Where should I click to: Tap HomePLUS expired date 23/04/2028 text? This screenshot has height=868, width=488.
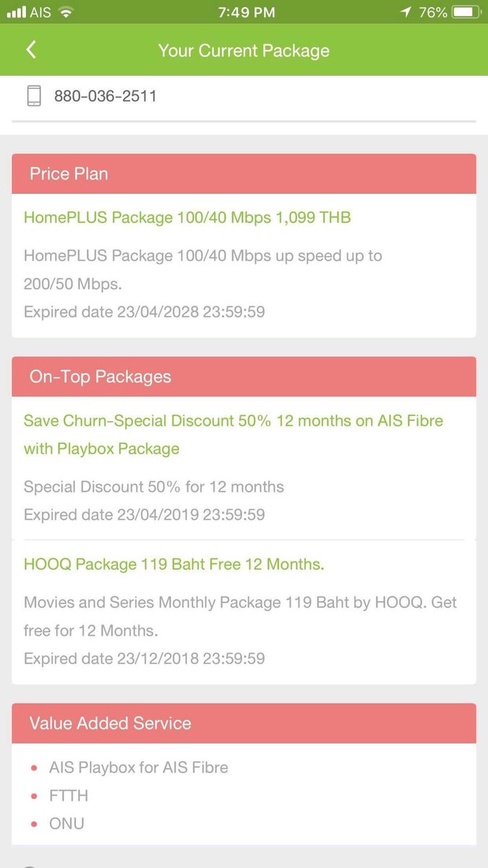[145, 312]
